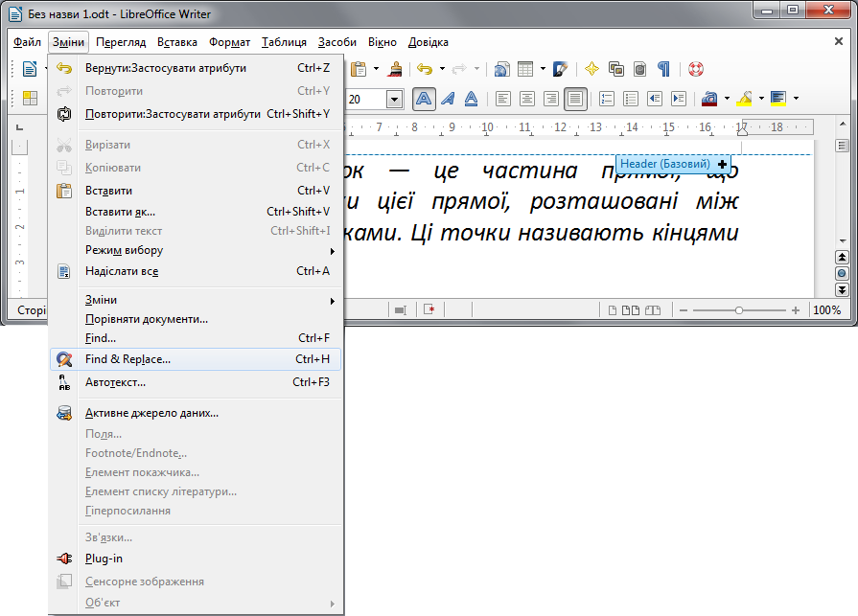Open the Styles and Formatting icon
Image resolution: width=858 pixels, height=616 pixels.
tap(30, 99)
